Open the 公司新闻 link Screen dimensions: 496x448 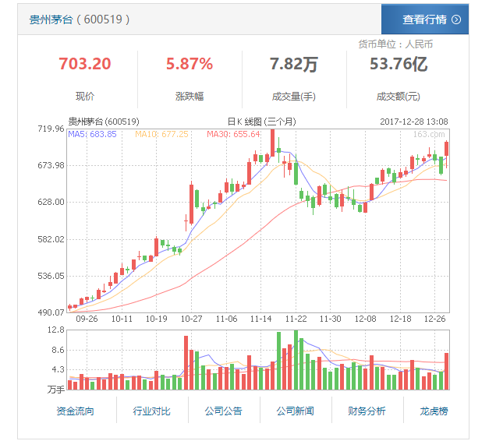(295, 411)
